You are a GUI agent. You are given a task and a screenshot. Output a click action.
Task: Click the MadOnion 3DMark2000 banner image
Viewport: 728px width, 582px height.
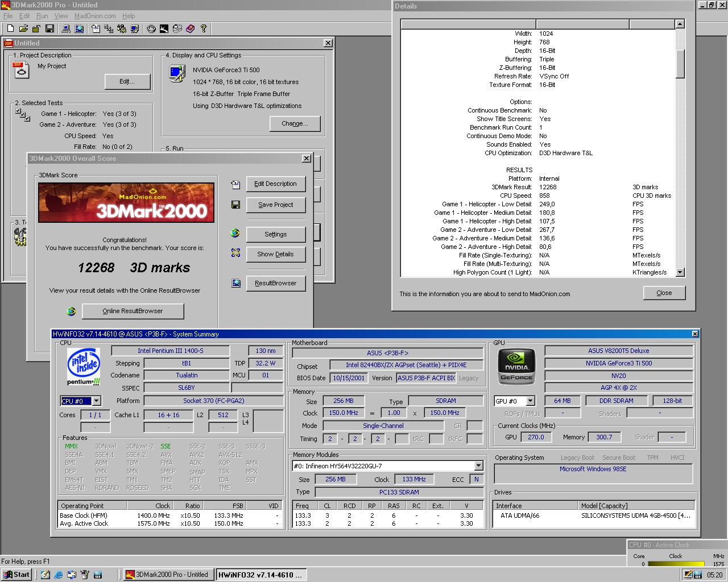126,203
